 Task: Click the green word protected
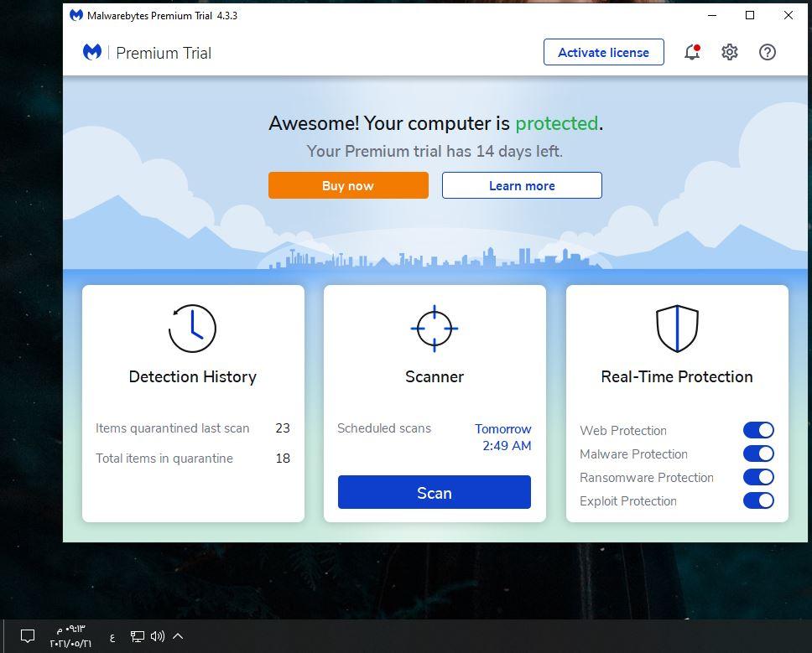[556, 124]
